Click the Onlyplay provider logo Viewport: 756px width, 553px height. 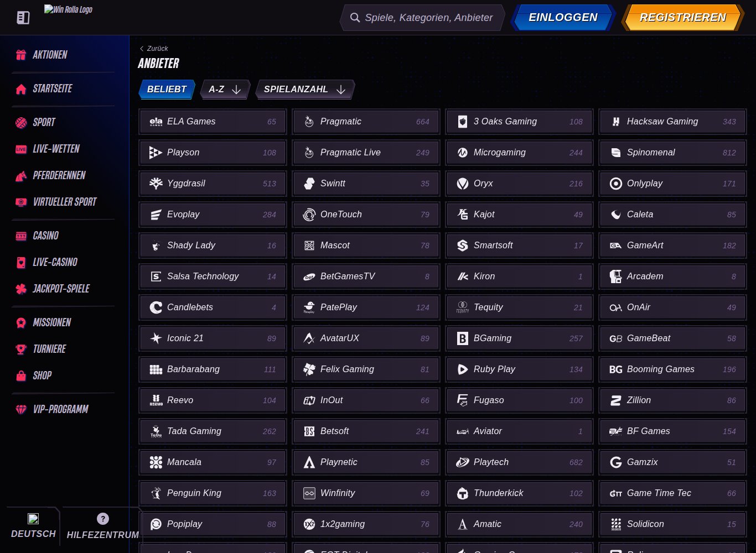616,184
